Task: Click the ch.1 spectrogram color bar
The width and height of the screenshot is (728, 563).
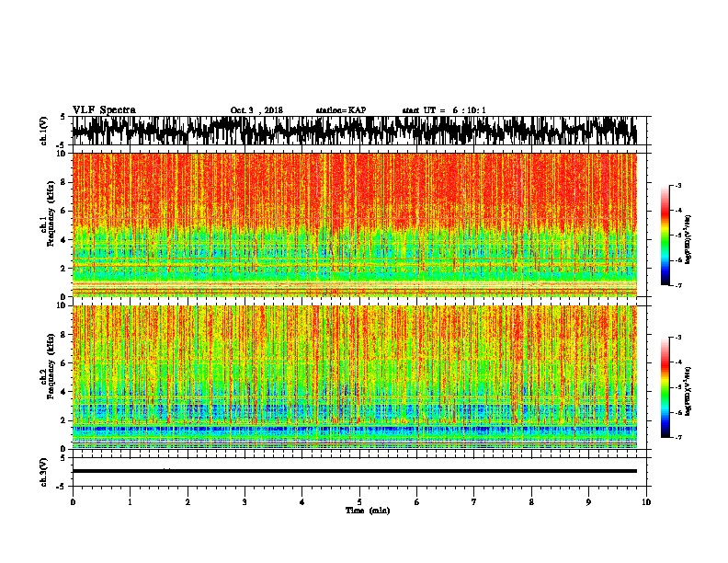Action: [x=665, y=236]
